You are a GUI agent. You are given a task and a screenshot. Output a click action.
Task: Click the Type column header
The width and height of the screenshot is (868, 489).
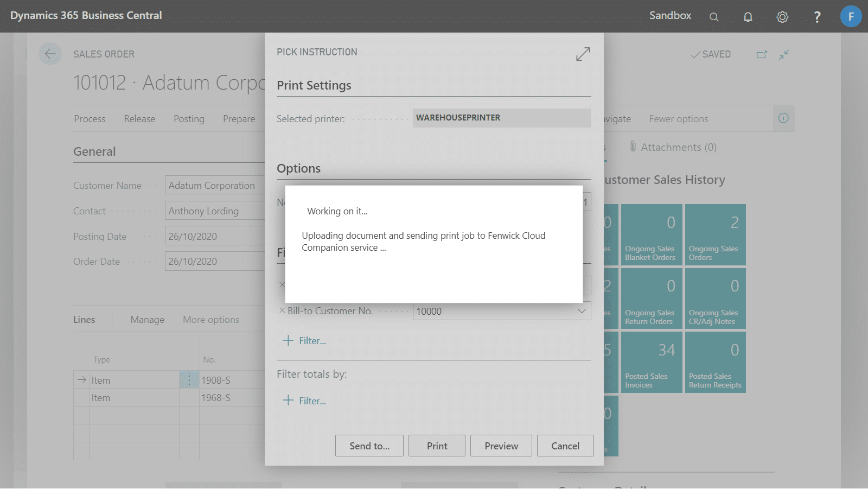pos(101,360)
